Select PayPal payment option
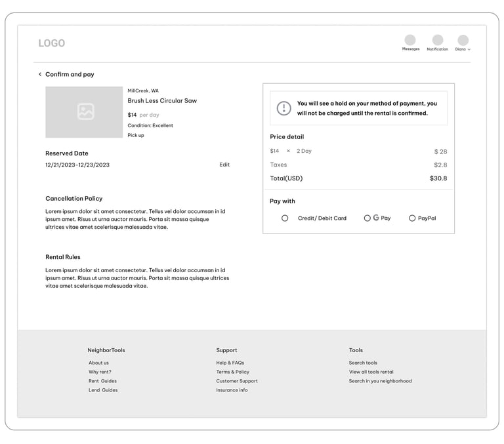This screenshot has height=444, width=504. click(412, 218)
